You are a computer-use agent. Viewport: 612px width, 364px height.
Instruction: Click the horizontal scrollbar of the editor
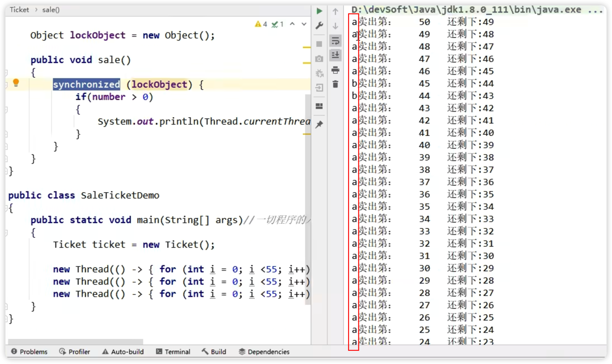coord(75,342)
